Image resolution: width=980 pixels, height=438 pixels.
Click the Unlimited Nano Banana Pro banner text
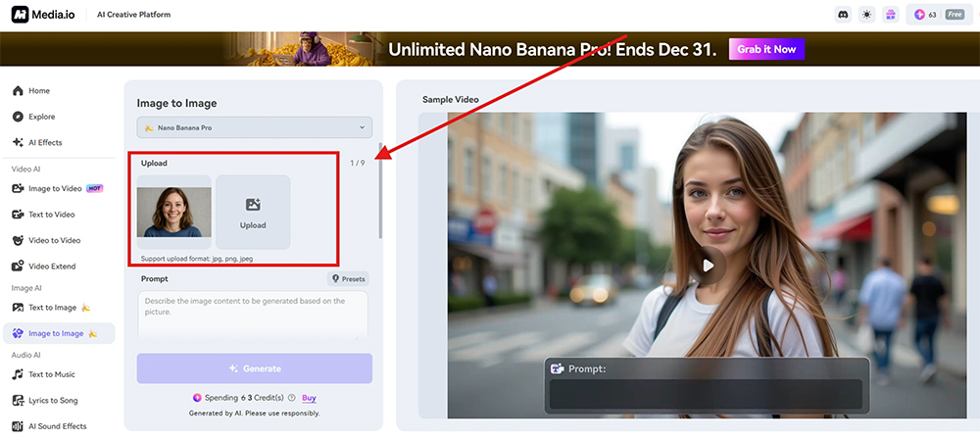tap(553, 49)
